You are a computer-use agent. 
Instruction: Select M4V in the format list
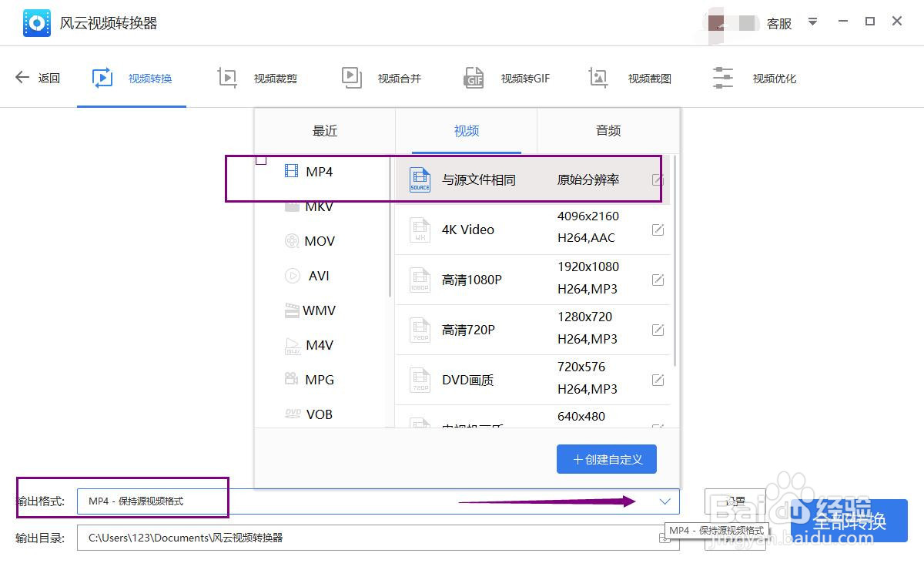[x=320, y=345]
